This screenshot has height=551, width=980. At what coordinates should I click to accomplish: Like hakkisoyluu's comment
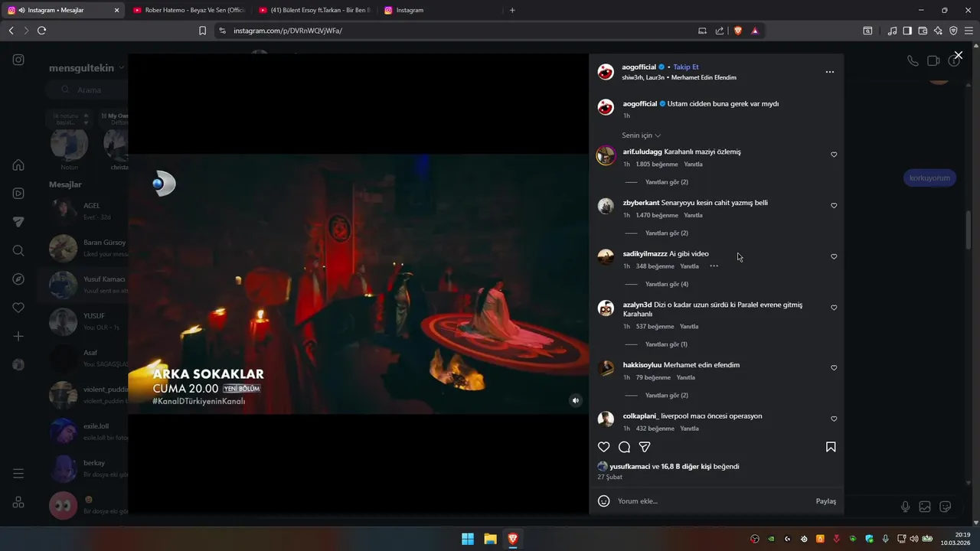pyautogui.click(x=834, y=368)
